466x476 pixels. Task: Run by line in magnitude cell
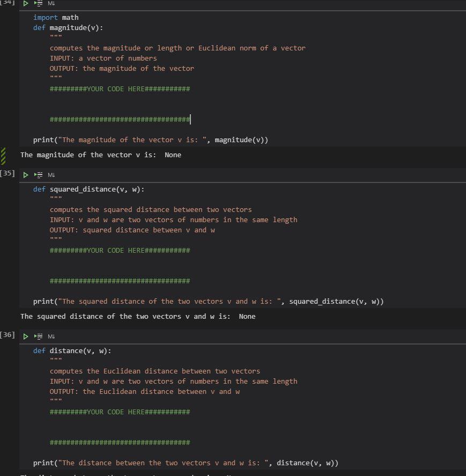pos(38,4)
